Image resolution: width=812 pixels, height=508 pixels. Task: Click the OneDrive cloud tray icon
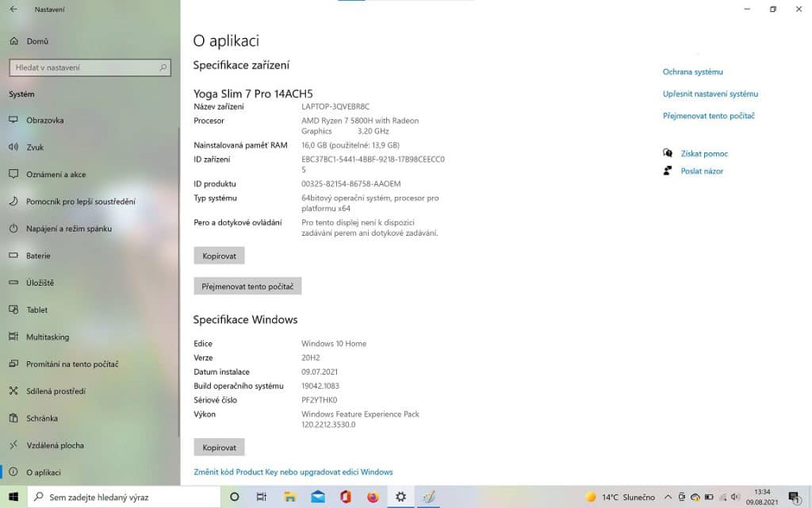tap(695, 497)
